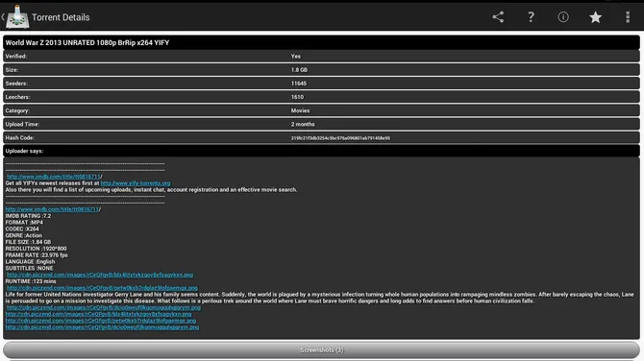This screenshot has height=361, width=644.
Task: Add torrent to favorites with star icon
Action: coord(595,17)
